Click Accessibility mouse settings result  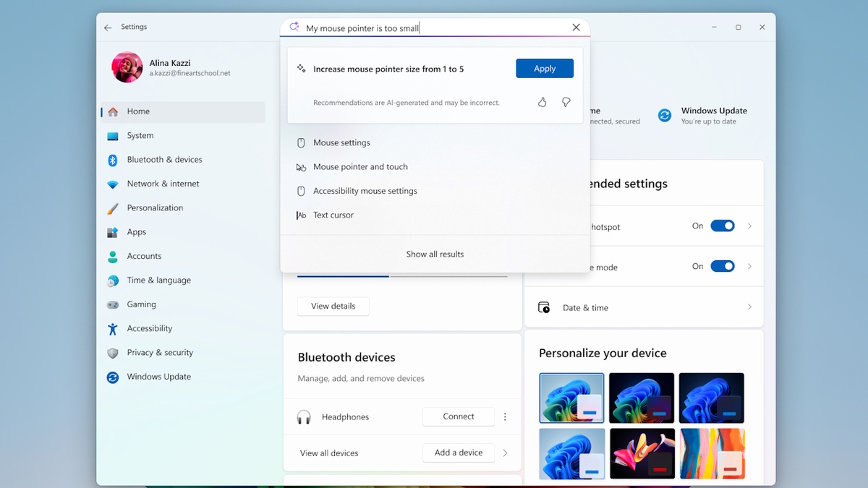click(x=435, y=192)
